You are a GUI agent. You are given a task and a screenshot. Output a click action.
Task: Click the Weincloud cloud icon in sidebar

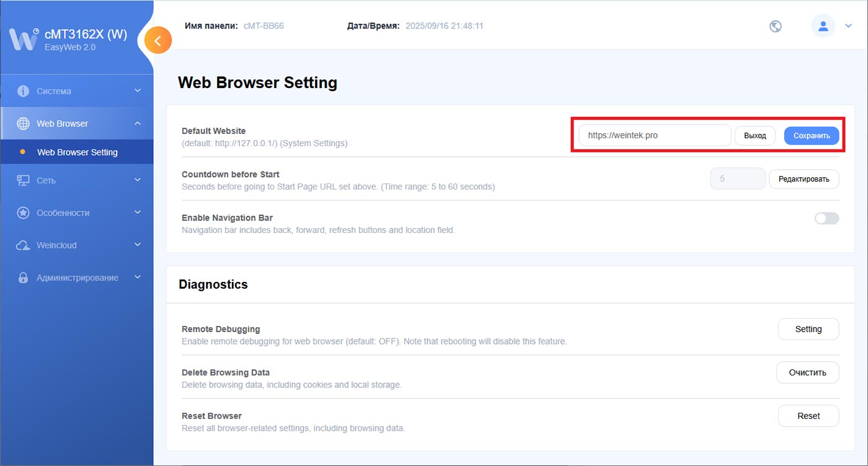click(23, 245)
